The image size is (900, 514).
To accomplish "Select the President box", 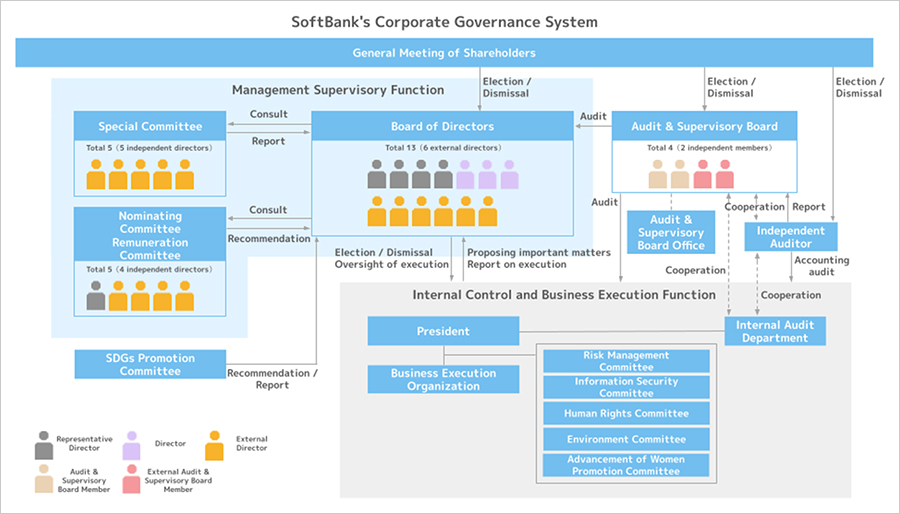I will 443,331.
